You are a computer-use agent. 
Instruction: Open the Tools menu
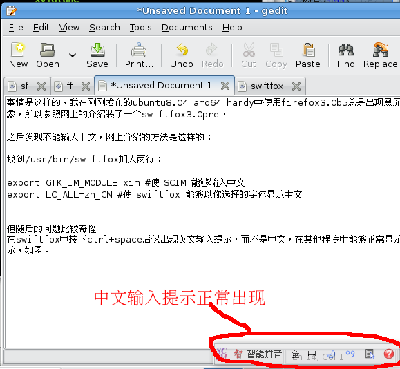[x=140, y=27]
